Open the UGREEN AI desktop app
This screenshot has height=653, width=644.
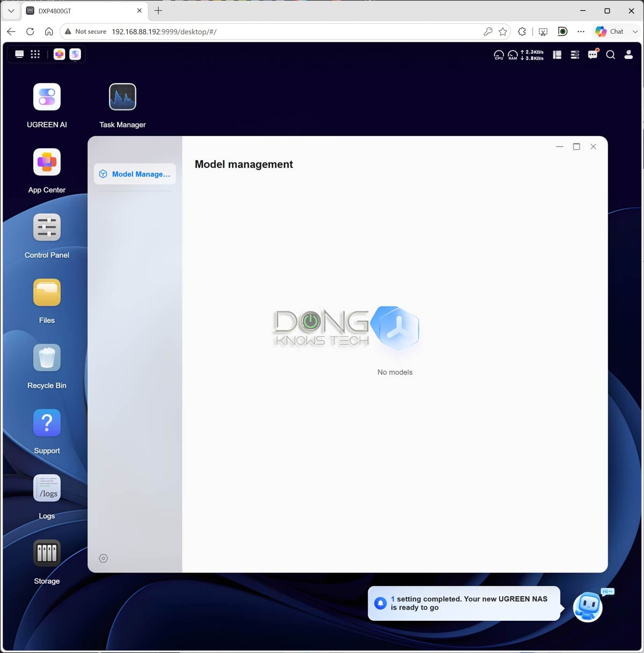(47, 97)
